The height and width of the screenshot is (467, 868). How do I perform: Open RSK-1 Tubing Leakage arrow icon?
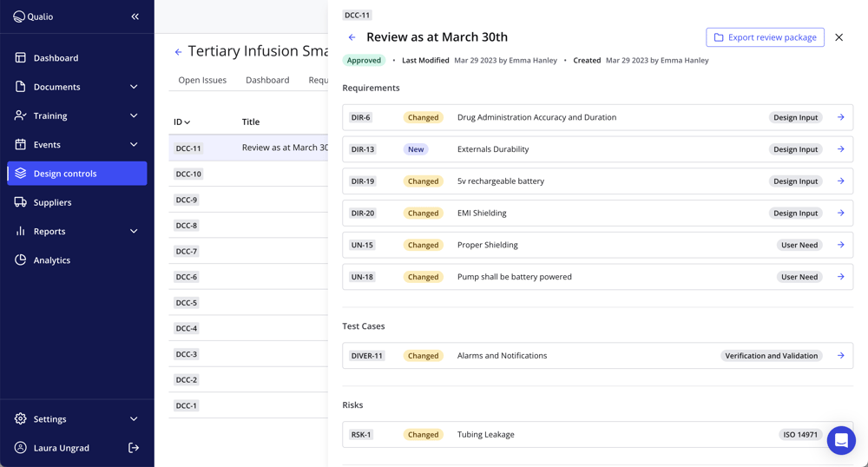pyautogui.click(x=840, y=434)
